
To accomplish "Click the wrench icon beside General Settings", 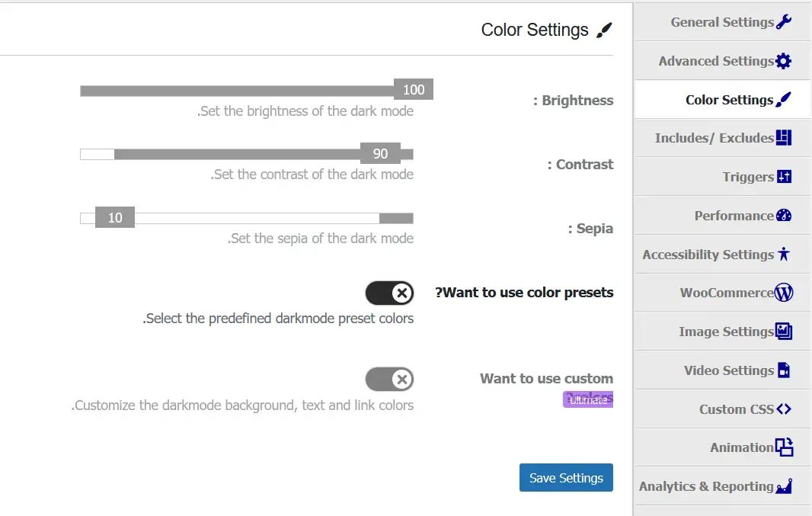I will pyautogui.click(x=784, y=22).
